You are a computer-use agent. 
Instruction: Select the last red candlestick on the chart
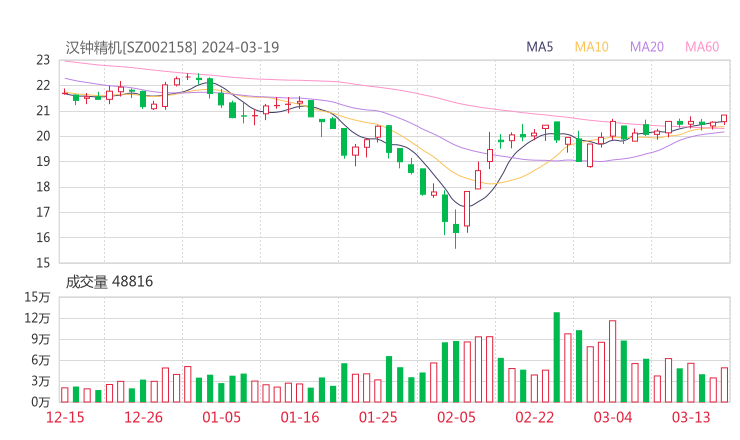724,119
